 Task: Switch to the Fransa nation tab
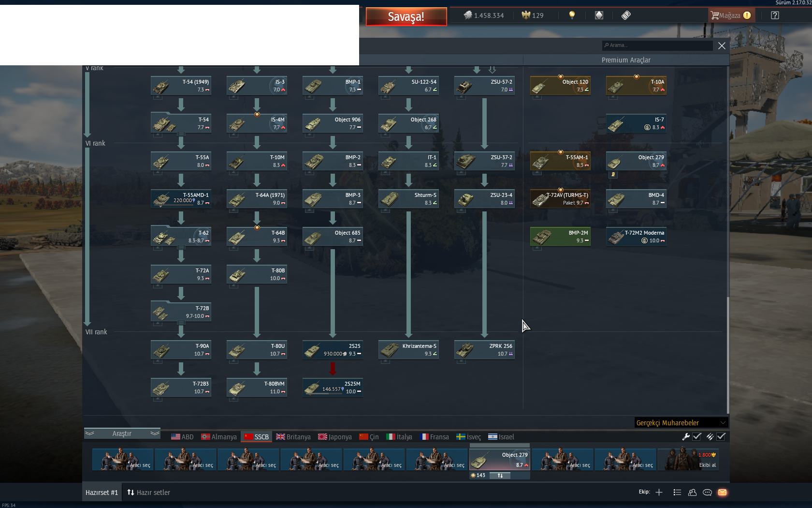coord(435,437)
